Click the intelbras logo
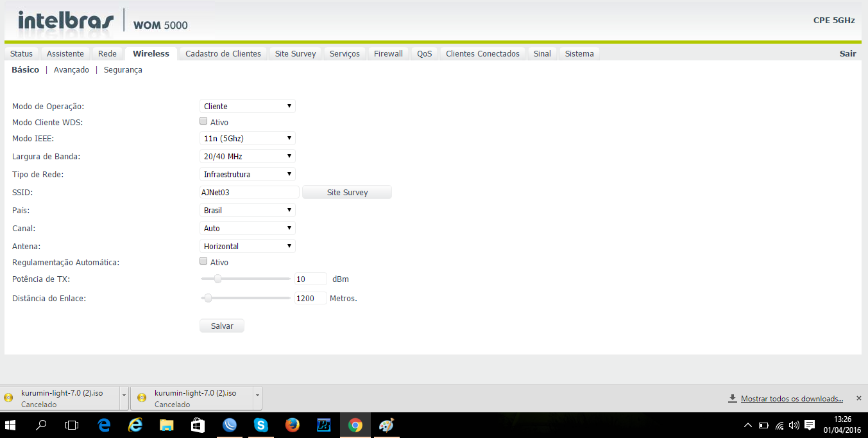 click(66, 21)
